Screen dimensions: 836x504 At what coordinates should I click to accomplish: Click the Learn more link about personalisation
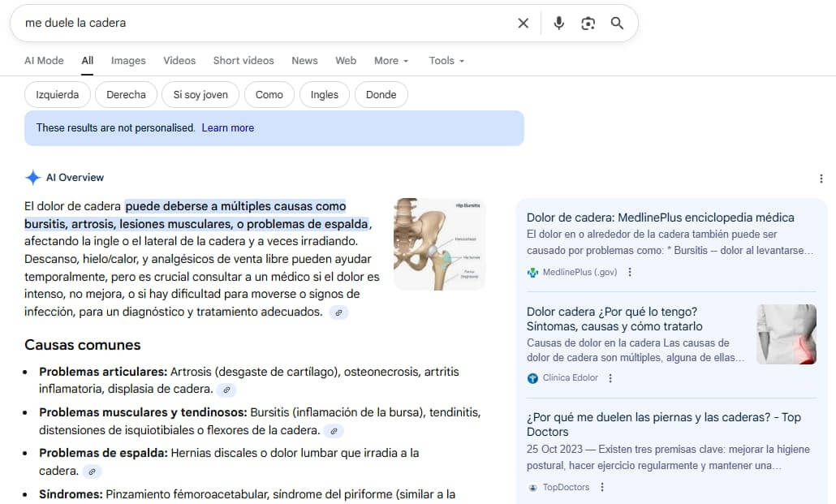coord(227,127)
